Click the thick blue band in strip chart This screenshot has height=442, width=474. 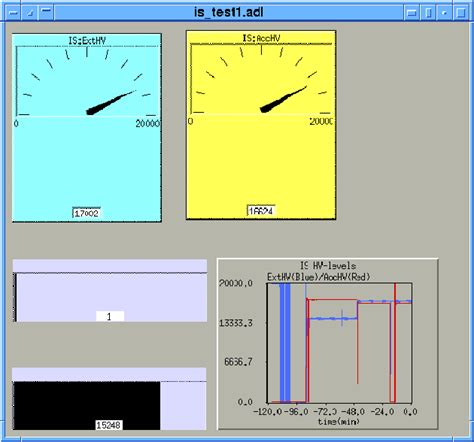coord(285,343)
